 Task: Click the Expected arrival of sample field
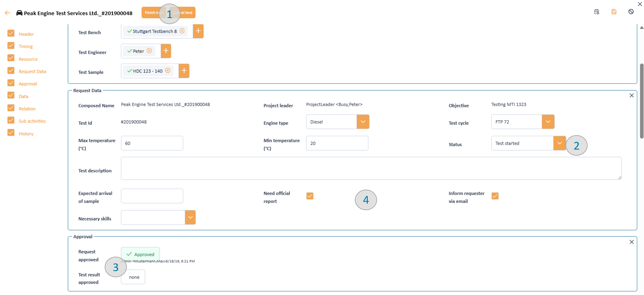(152, 196)
